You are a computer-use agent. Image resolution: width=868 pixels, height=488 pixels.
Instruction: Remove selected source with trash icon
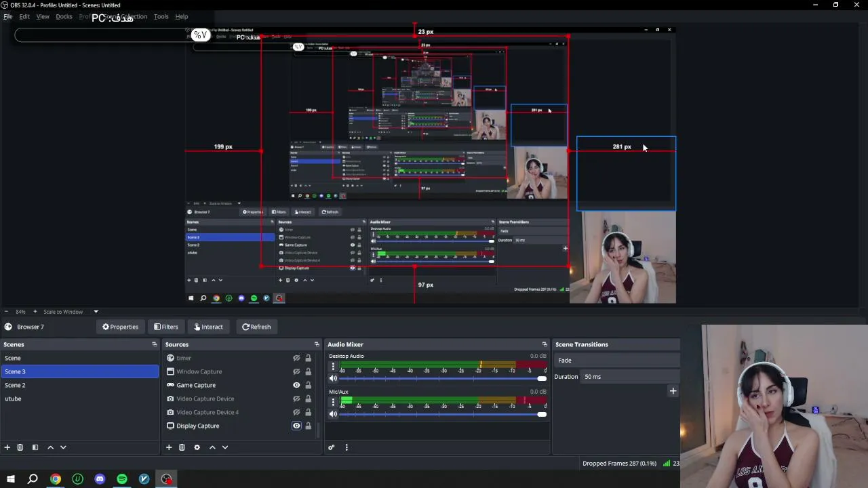(182, 447)
